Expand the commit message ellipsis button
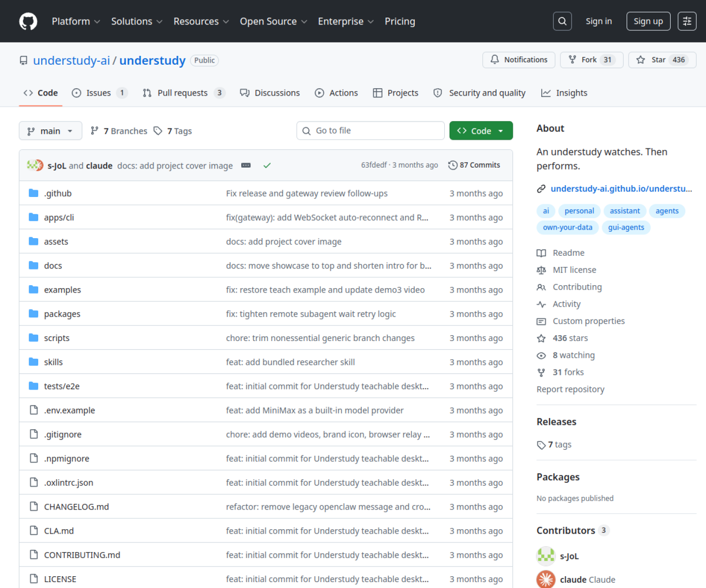The image size is (706, 588). click(x=246, y=166)
